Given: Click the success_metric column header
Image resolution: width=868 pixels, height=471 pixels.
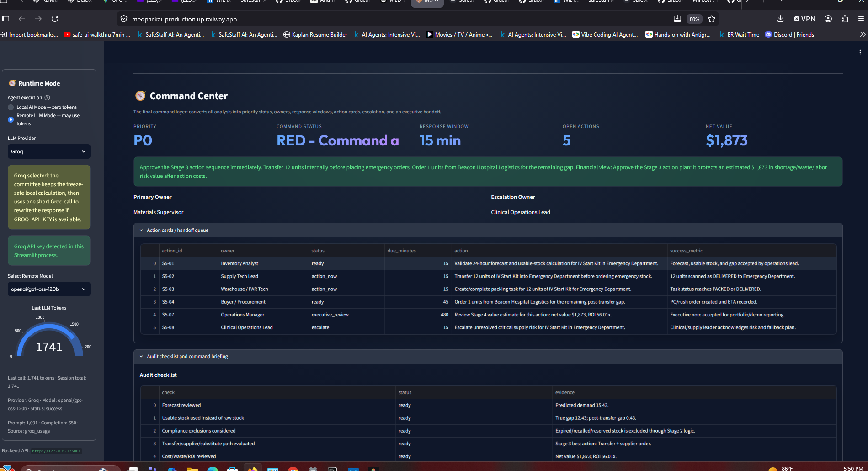Looking at the screenshot, I should pos(751,251).
